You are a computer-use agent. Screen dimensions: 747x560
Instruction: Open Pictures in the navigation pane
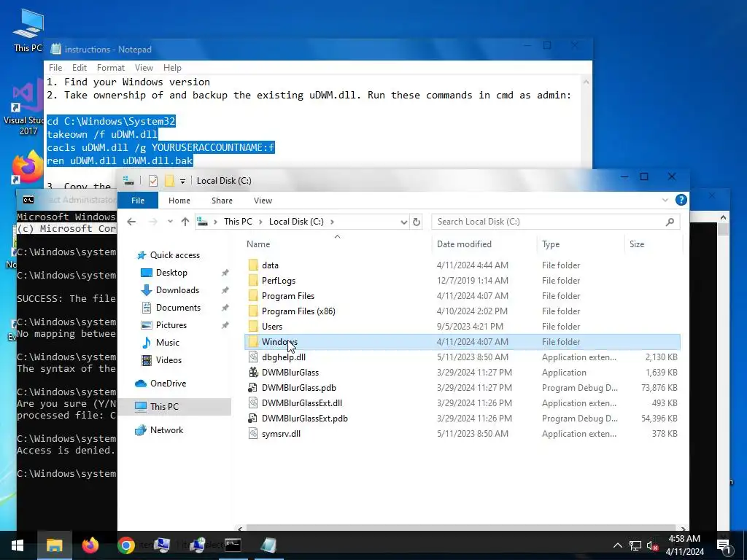[x=171, y=324]
